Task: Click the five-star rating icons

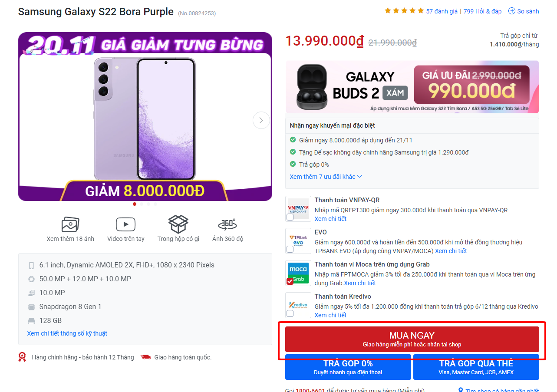Action: point(404,11)
